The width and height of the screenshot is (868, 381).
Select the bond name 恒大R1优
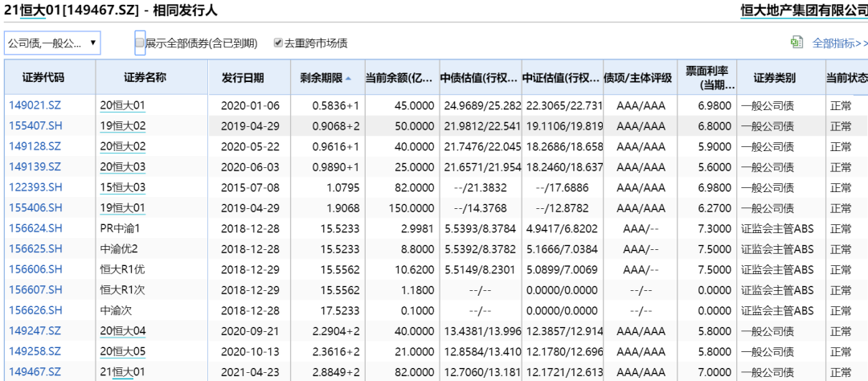click(x=123, y=270)
